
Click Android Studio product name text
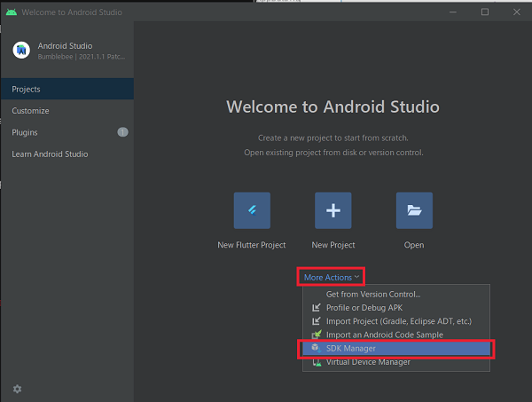(x=65, y=46)
